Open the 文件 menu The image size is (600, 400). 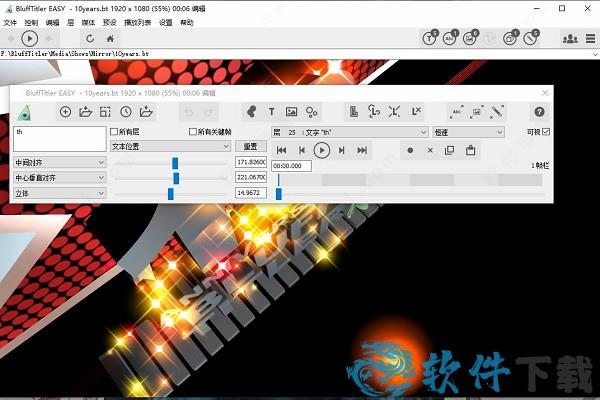(10, 21)
